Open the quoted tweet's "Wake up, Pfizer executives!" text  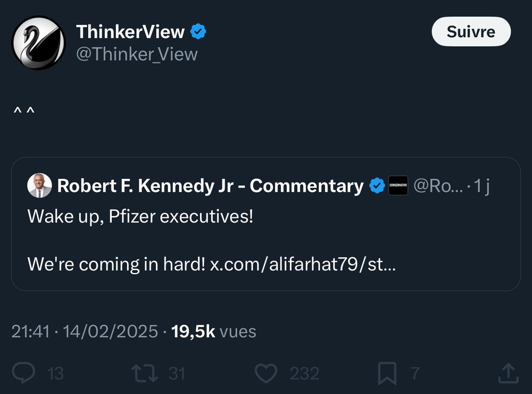coord(140,217)
